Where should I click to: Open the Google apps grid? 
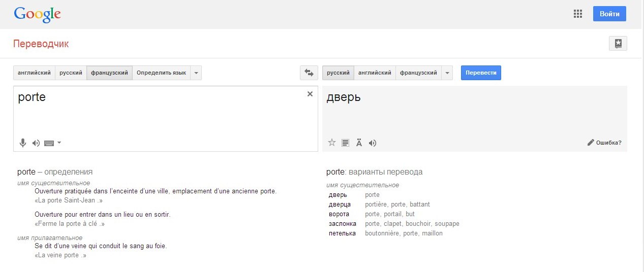(577, 14)
